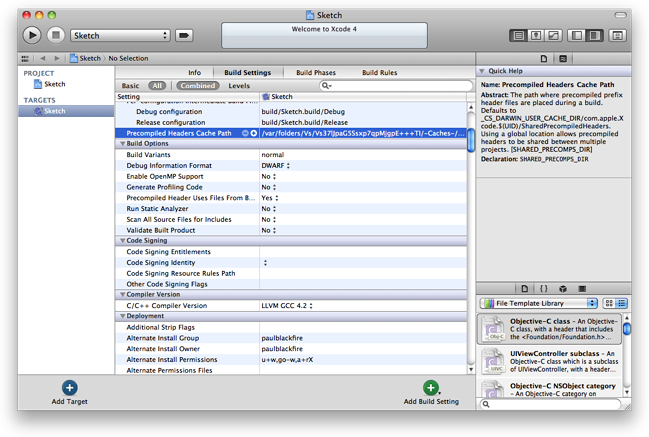The height and width of the screenshot is (437, 649).
Task: Select the Build Variants setting
Action: 291,155
